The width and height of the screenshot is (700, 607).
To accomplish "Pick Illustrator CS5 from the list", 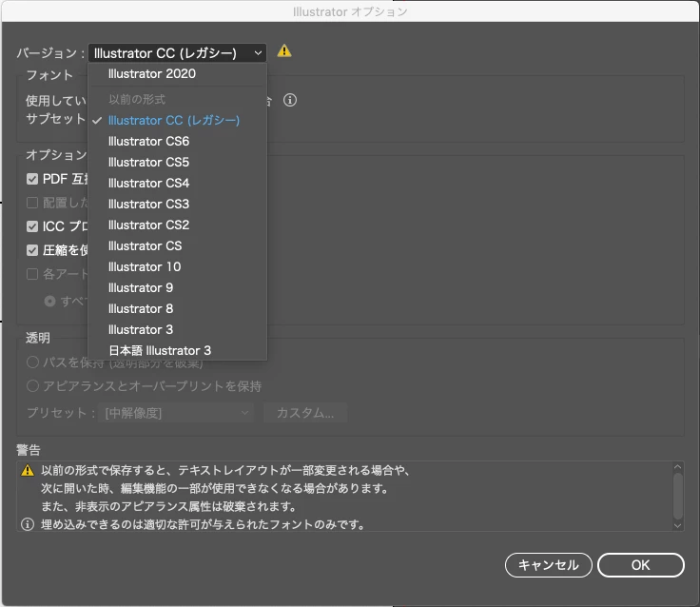I will (178, 162).
